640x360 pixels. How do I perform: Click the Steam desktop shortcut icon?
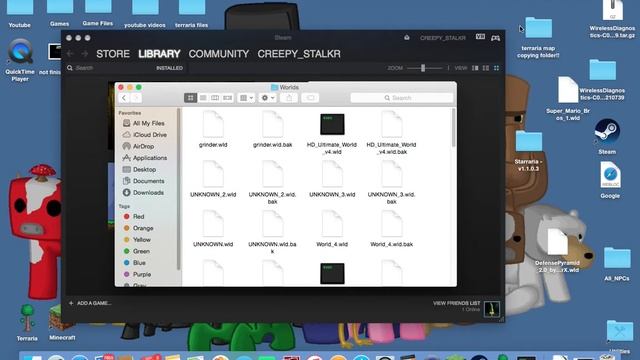[607, 137]
